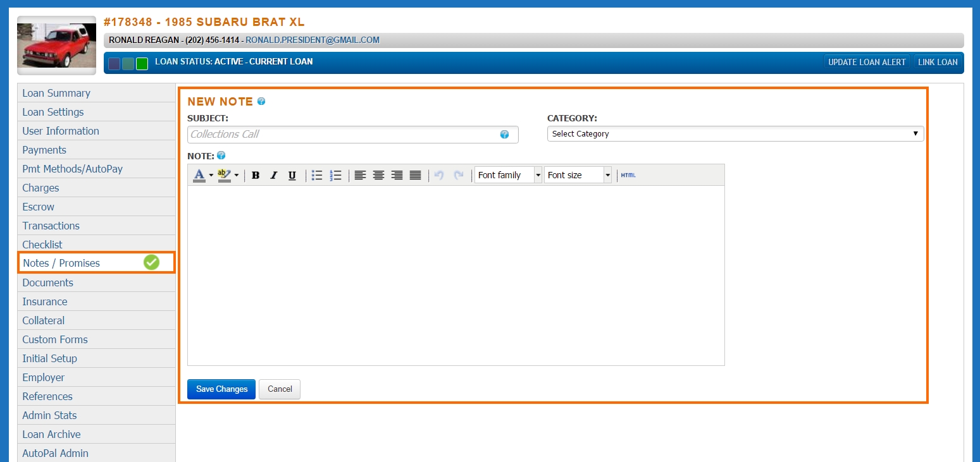
Task: Open Loan Summary in sidebar
Action: pos(96,93)
